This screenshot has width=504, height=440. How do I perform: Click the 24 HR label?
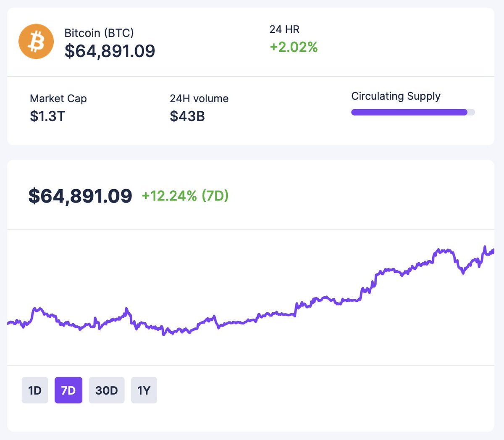tap(284, 29)
